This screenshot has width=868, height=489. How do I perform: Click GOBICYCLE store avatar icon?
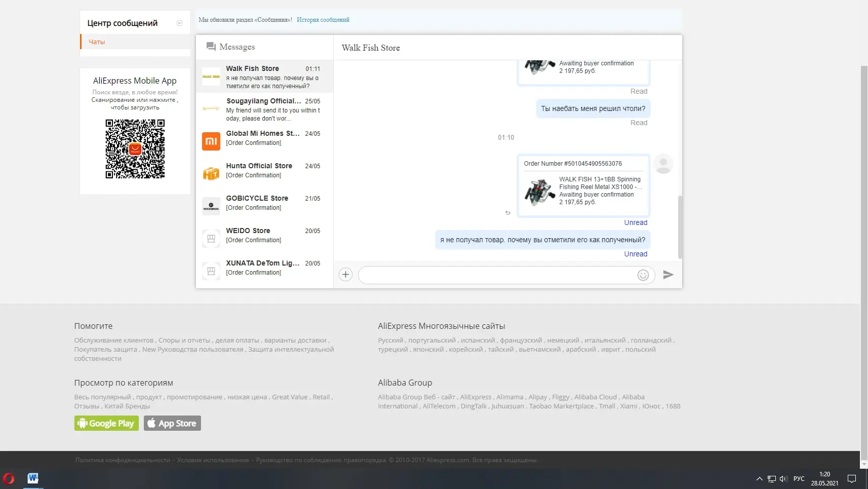click(211, 206)
